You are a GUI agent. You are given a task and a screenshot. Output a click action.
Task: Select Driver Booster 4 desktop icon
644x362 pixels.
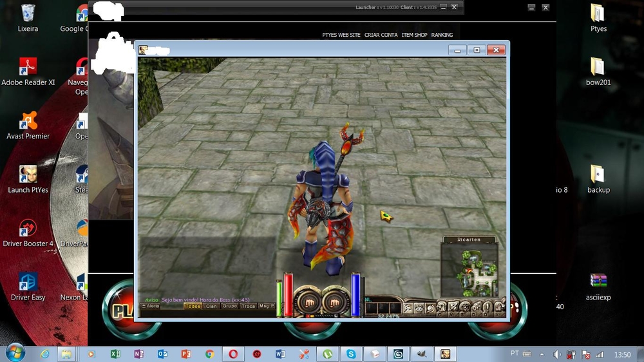click(x=28, y=233)
